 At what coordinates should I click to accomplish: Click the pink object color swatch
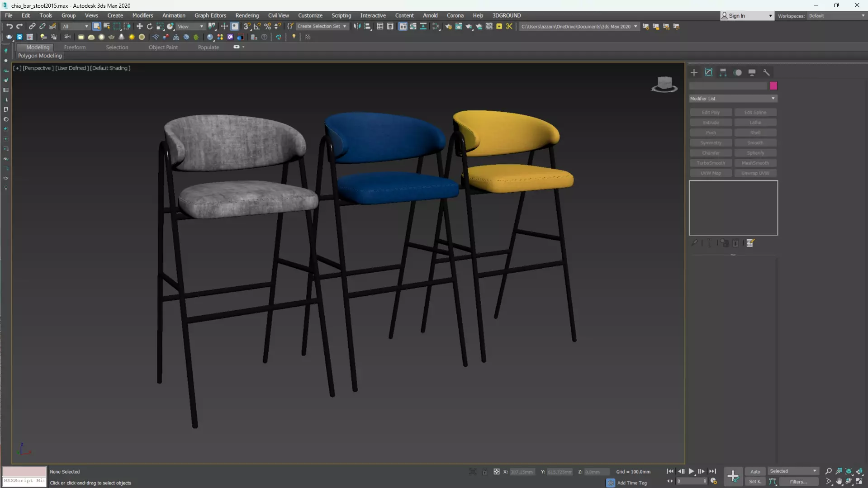[x=773, y=86]
